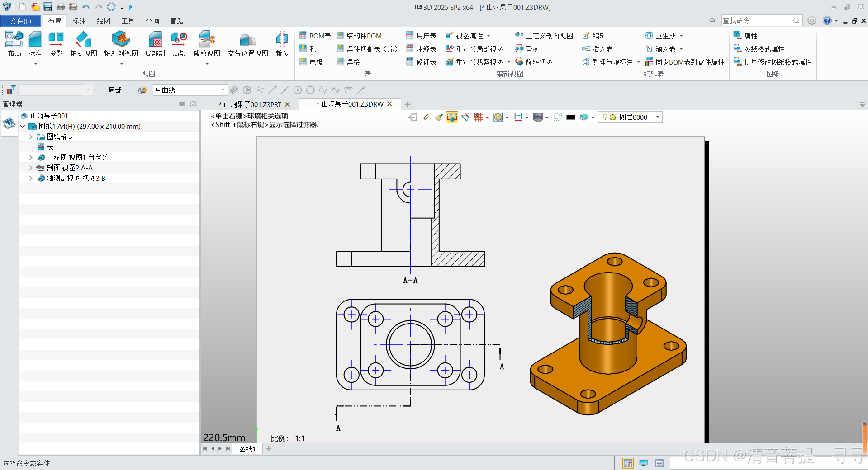
Task: Open 焊件切割表（原） tool
Action: 367,49
